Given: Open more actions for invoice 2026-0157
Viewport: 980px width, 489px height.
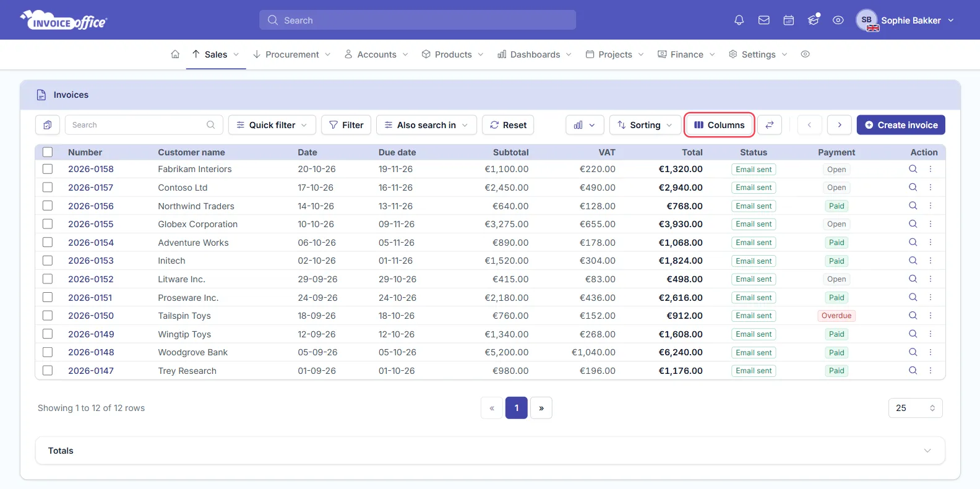Looking at the screenshot, I should click(931, 188).
